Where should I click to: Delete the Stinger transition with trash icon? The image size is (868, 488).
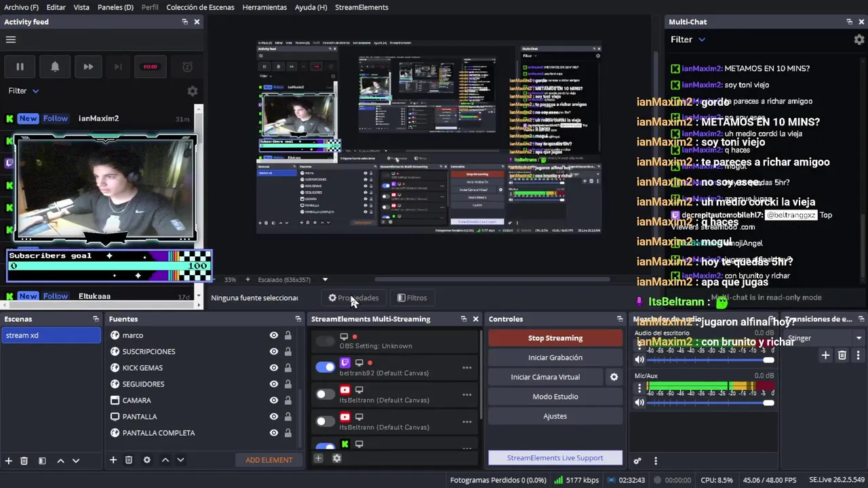point(842,355)
